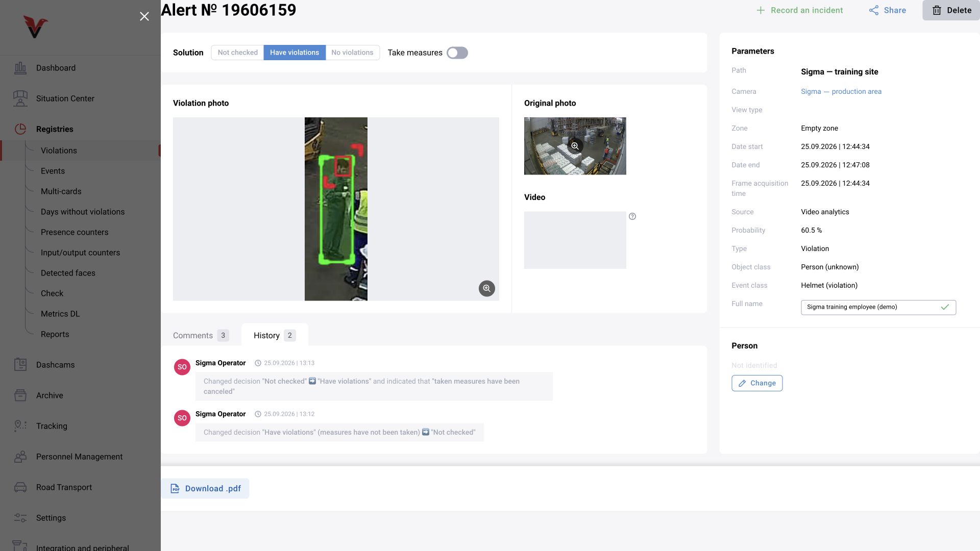Click the share network icon
Viewport: 980px width, 551px height.
[x=874, y=10]
